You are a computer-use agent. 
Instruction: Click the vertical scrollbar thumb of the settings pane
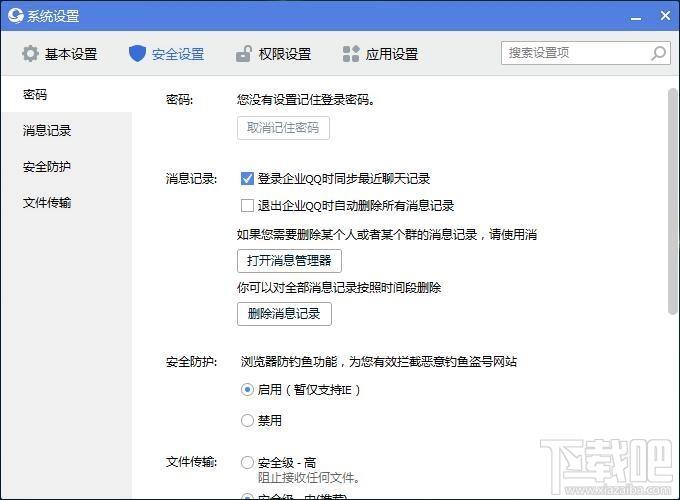pyautogui.click(x=672, y=201)
